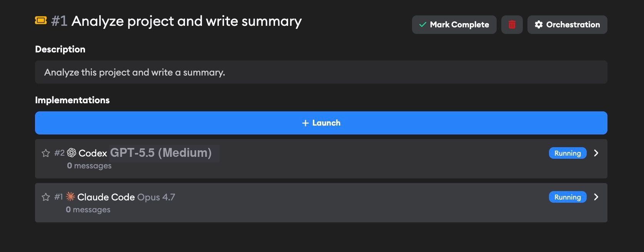Star the Codex implementation #2
This screenshot has width=644, height=252.
coord(46,153)
